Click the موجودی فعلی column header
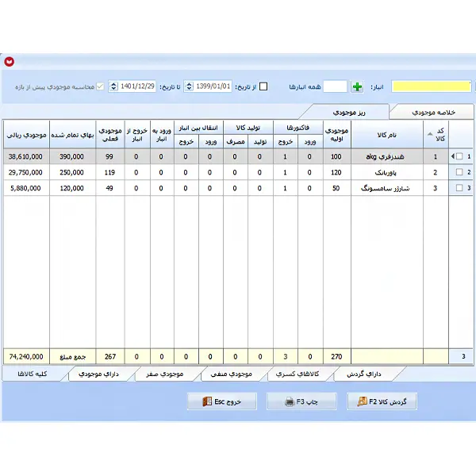Screen dimensions: 476x476 pyautogui.click(x=110, y=135)
